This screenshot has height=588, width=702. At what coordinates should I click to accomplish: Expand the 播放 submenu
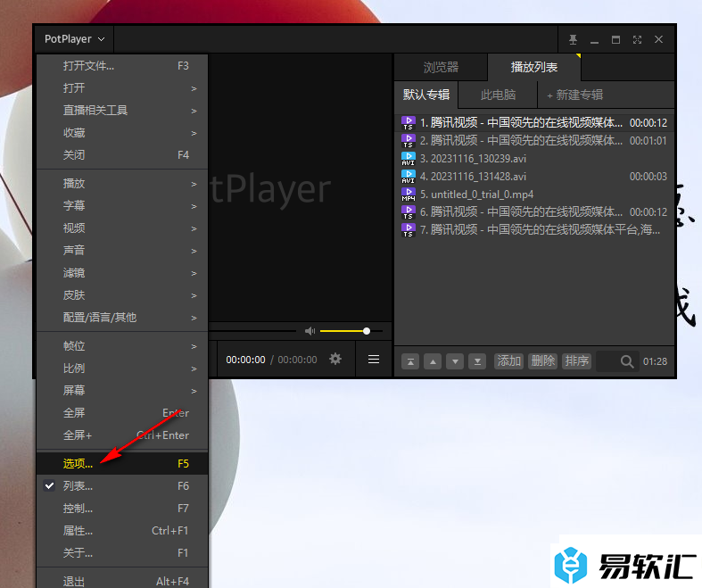[122, 184]
